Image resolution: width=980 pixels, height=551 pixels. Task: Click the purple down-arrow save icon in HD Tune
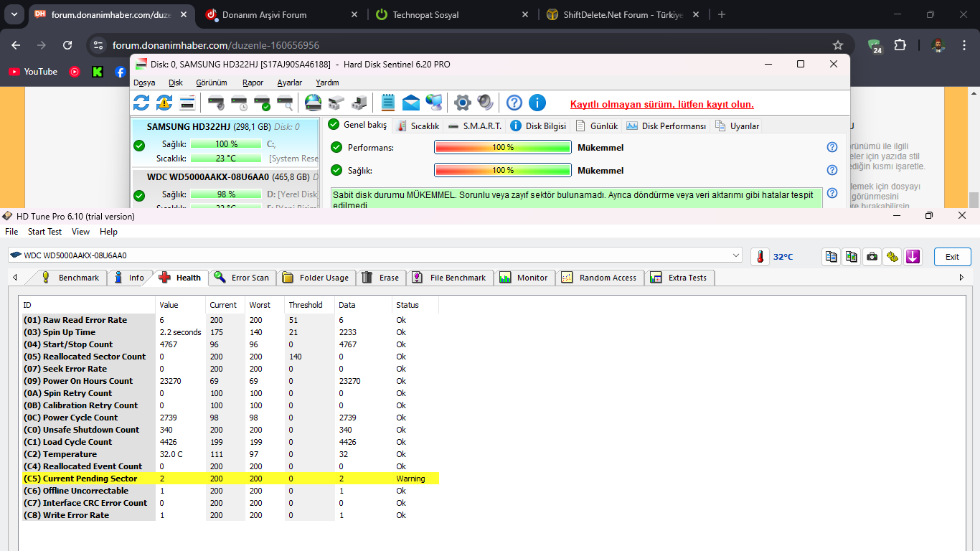pyautogui.click(x=913, y=256)
